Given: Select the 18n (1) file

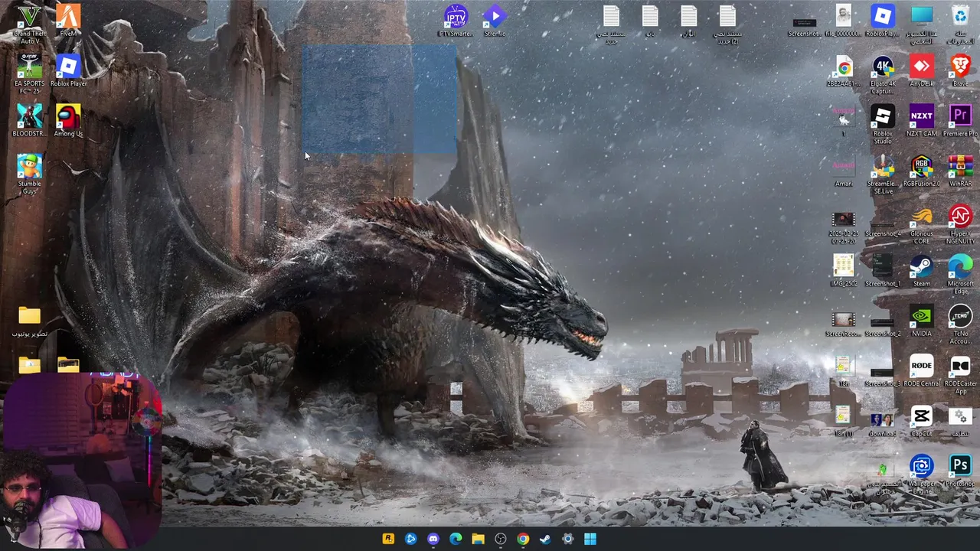Looking at the screenshot, I should pos(844,419).
